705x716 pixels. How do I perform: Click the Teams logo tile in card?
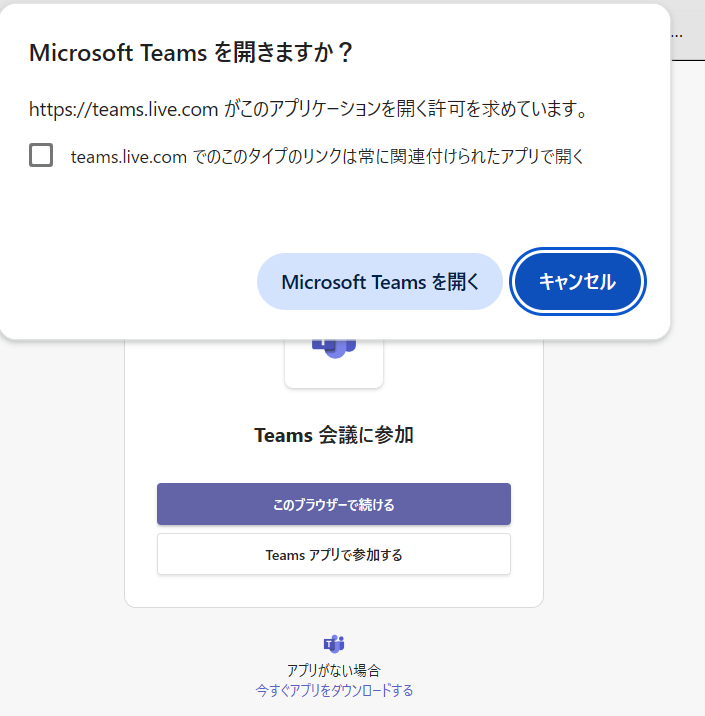(334, 363)
